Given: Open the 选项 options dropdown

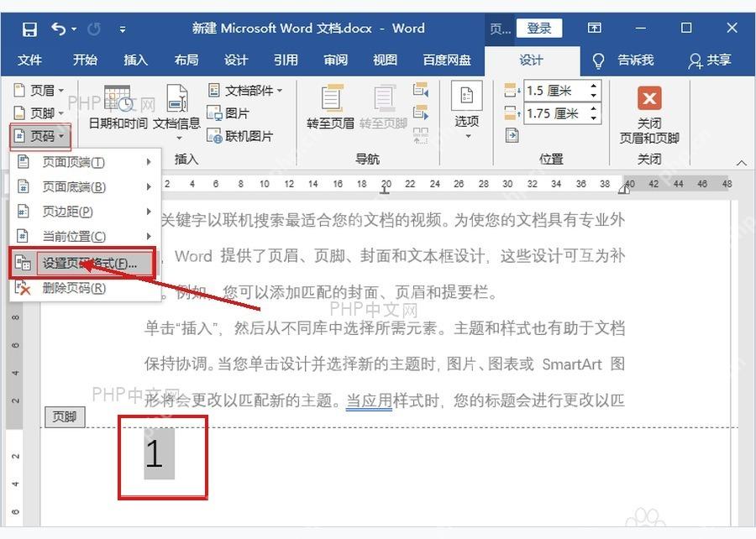Looking at the screenshot, I should coord(467,111).
